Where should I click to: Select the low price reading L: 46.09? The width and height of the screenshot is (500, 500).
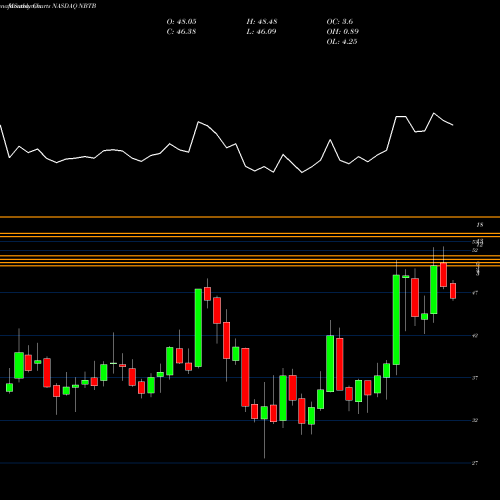(261, 32)
